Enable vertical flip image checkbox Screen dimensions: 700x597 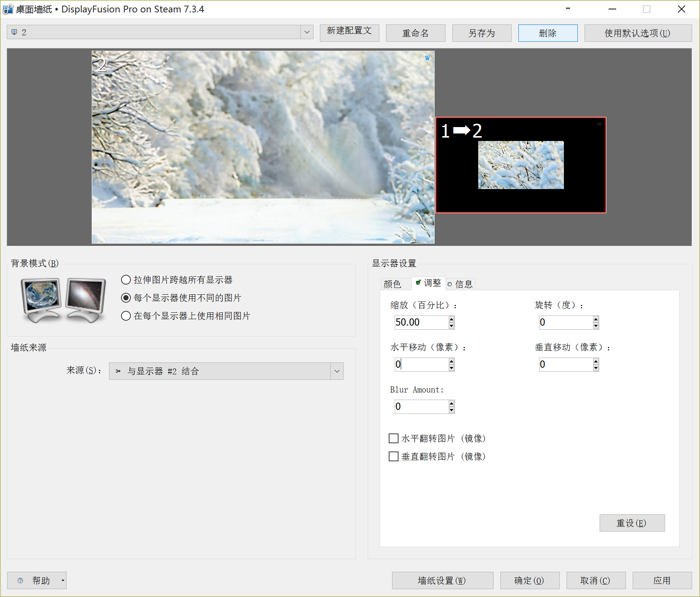(394, 456)
